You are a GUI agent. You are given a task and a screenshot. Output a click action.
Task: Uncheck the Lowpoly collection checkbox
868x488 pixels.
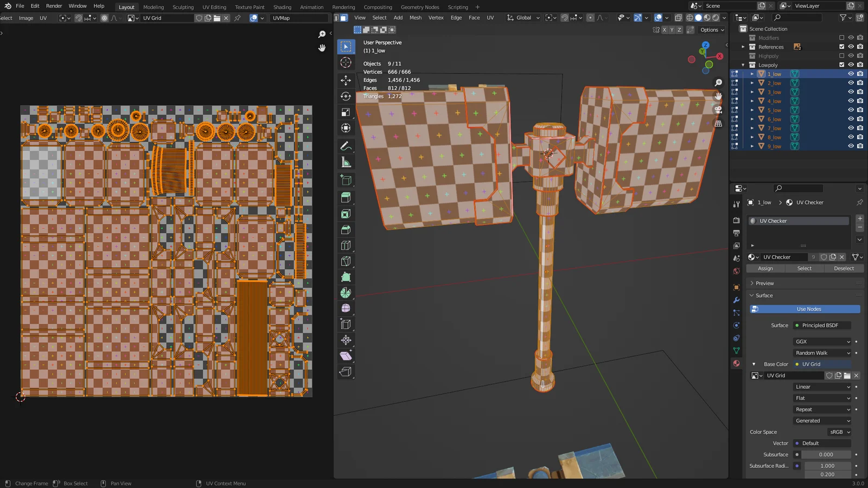[841, 65]
